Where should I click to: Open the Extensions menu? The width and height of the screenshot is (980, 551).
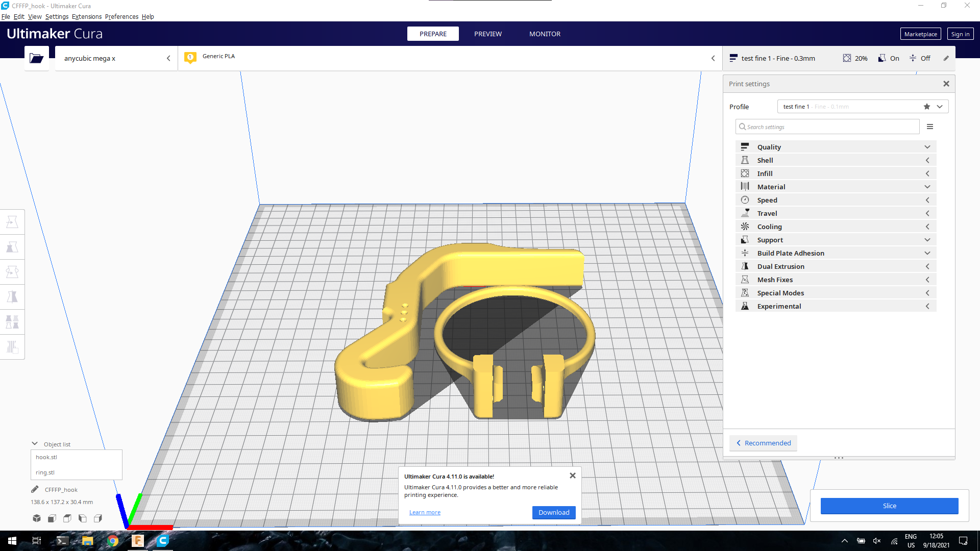[87, 16]
